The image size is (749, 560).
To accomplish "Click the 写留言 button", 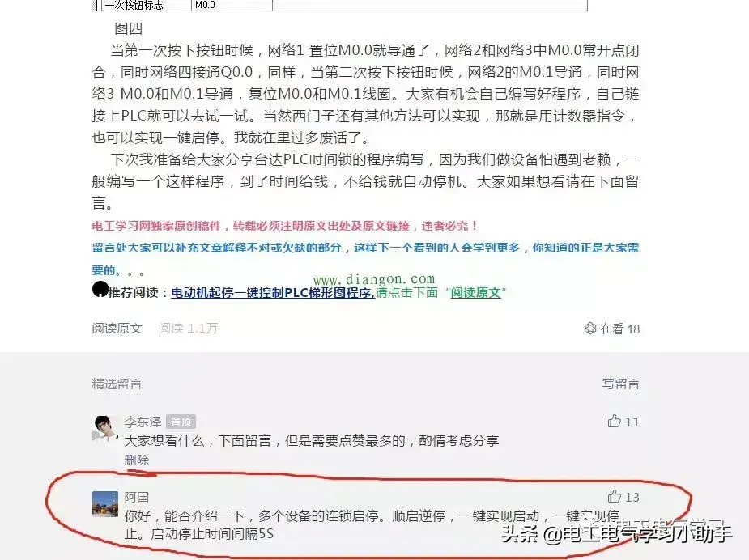I will (620, 384).
